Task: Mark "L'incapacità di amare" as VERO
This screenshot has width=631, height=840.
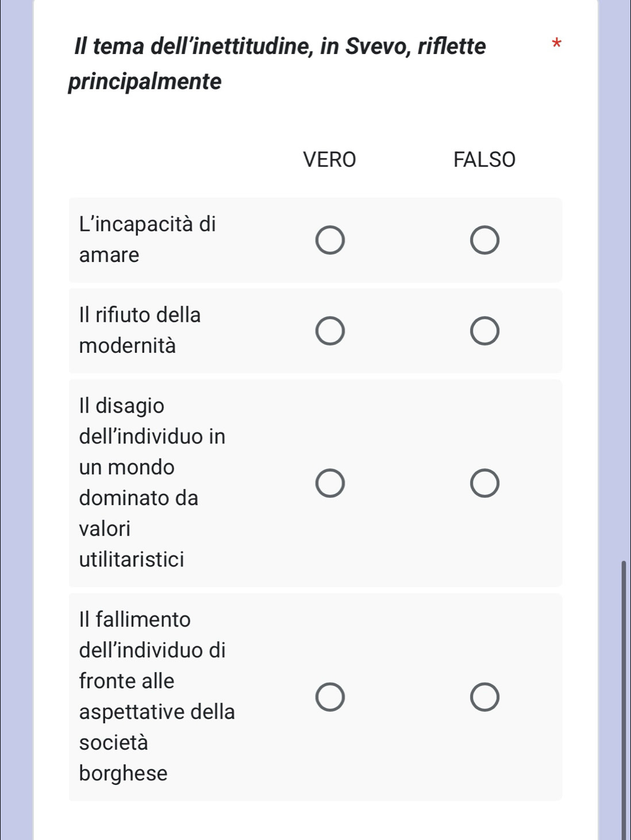Action: (x=330, y=240)
